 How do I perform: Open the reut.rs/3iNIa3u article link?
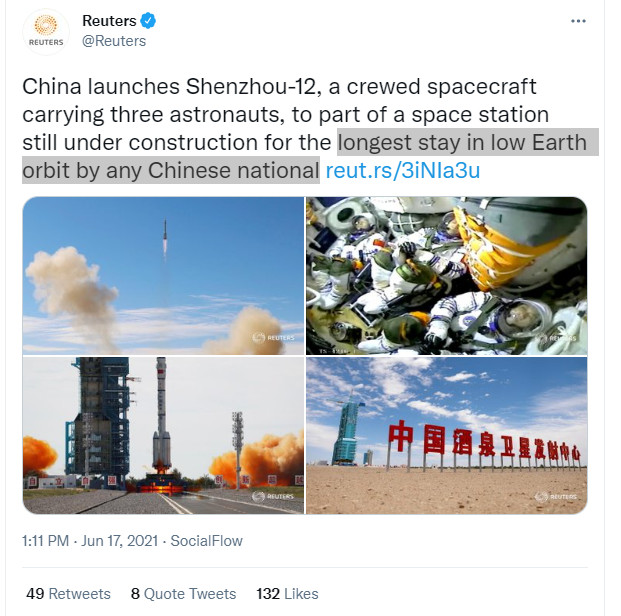403,170
